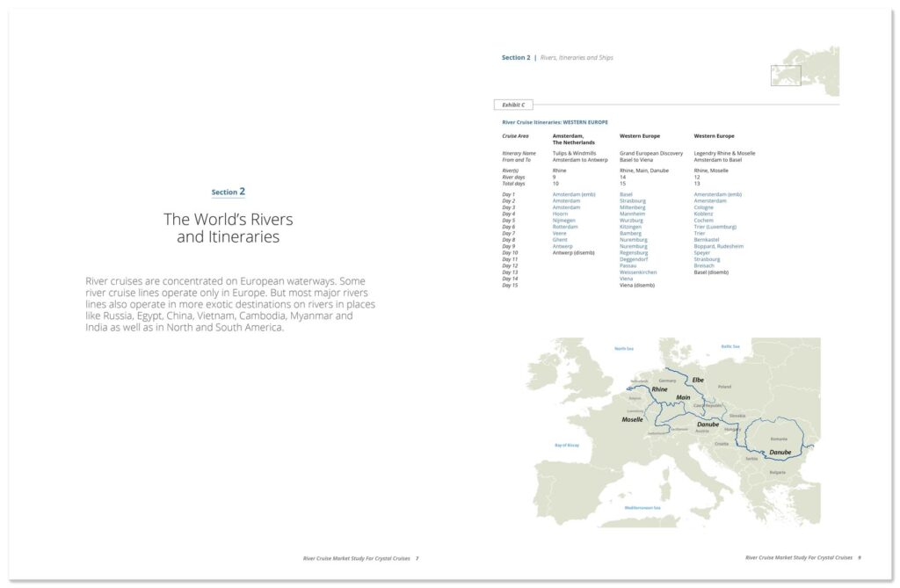The width and height of the screenshot is (900, 588).
Task: Click the Basel entry under Day 1
Action: 626,194
